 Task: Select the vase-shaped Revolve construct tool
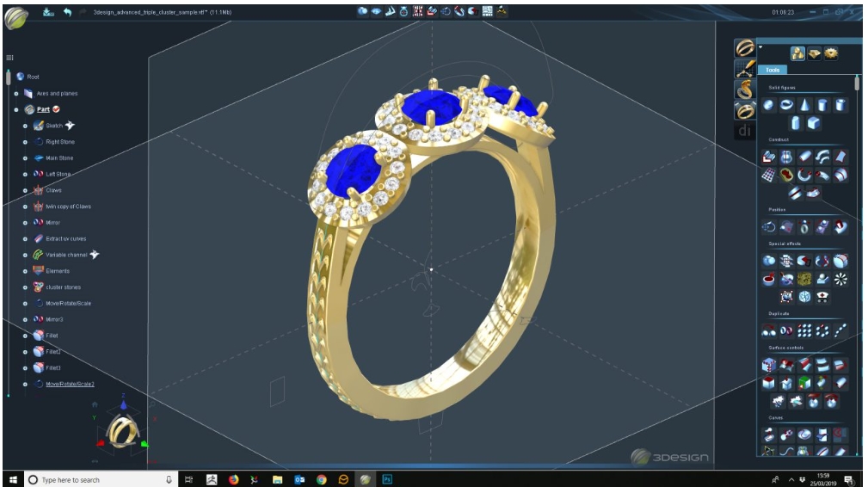[x=786, y=157]
